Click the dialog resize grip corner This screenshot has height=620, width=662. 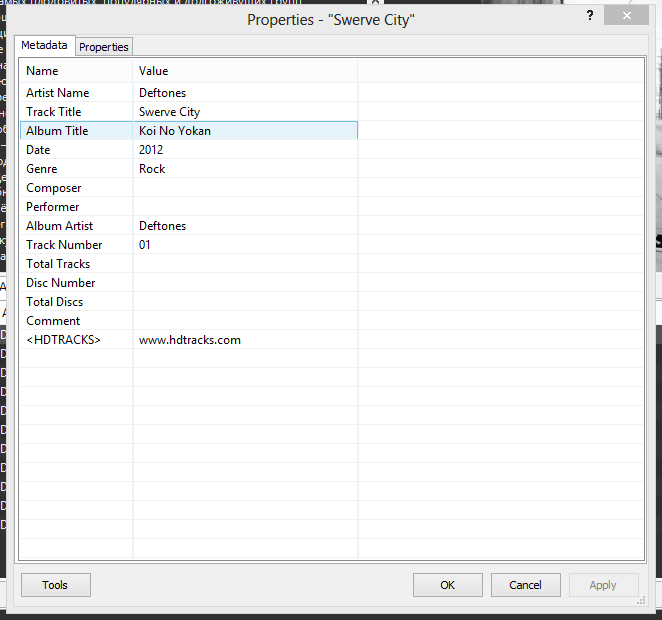coord(641,601)
